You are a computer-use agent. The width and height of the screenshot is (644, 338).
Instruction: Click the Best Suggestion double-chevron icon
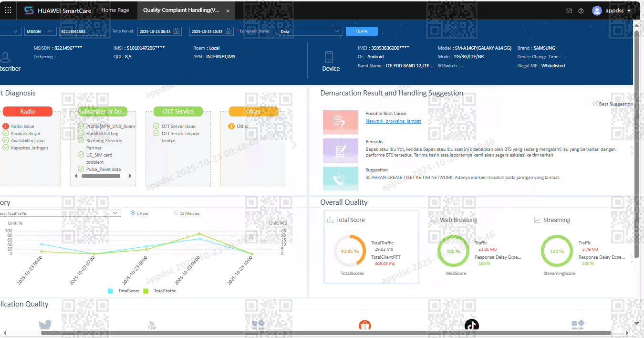[595, 104]
